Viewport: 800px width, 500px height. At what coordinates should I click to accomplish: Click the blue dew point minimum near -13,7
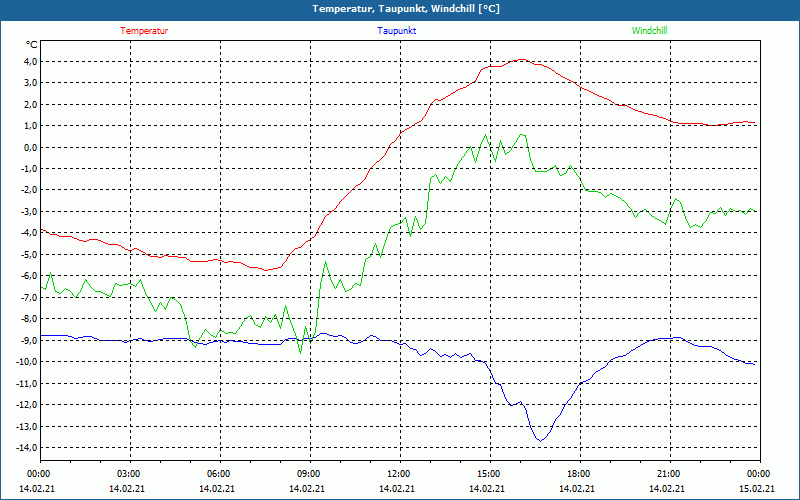pyautogui.click(x=540, y=441)
